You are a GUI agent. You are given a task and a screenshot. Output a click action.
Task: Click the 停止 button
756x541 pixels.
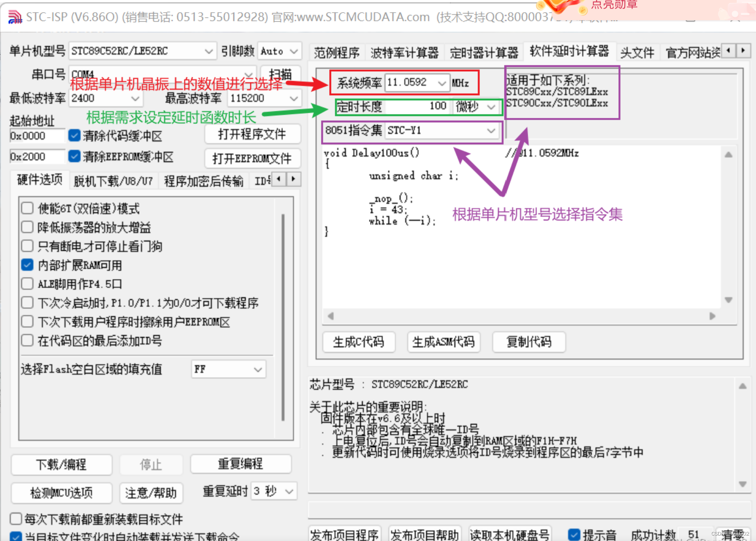click(x=151, y=464)
